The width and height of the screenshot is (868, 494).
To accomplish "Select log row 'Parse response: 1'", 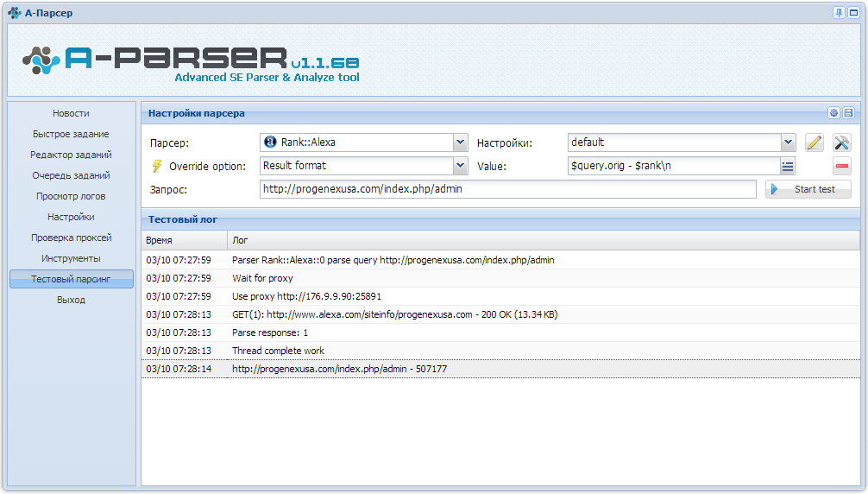I will [x=501, y=332].
